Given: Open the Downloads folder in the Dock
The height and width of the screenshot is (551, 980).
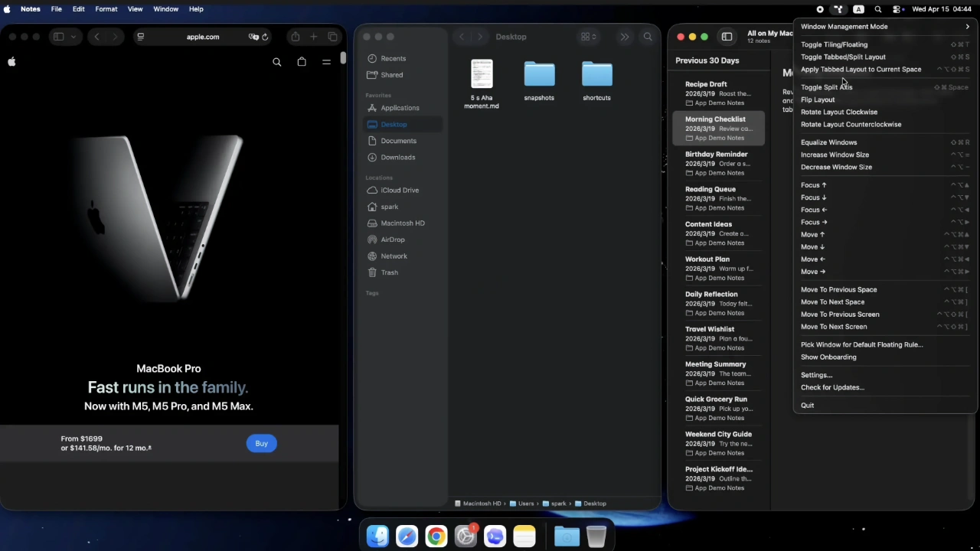Looking at the screenshot, I should coord(567,536).
